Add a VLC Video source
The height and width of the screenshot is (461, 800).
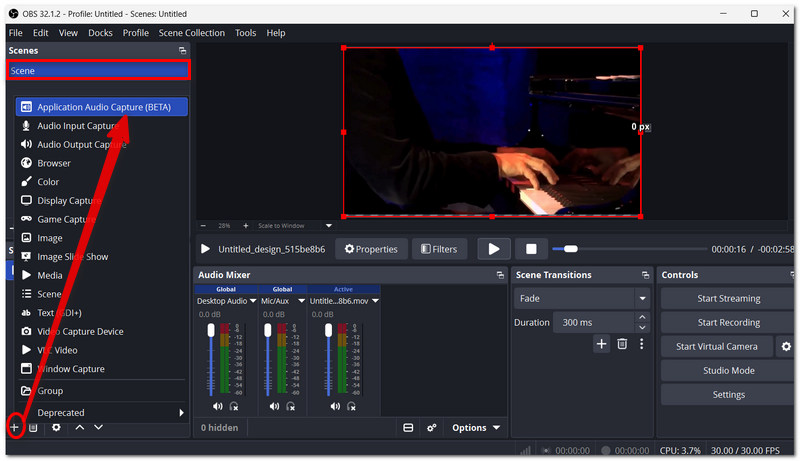[x=102, y=350]
